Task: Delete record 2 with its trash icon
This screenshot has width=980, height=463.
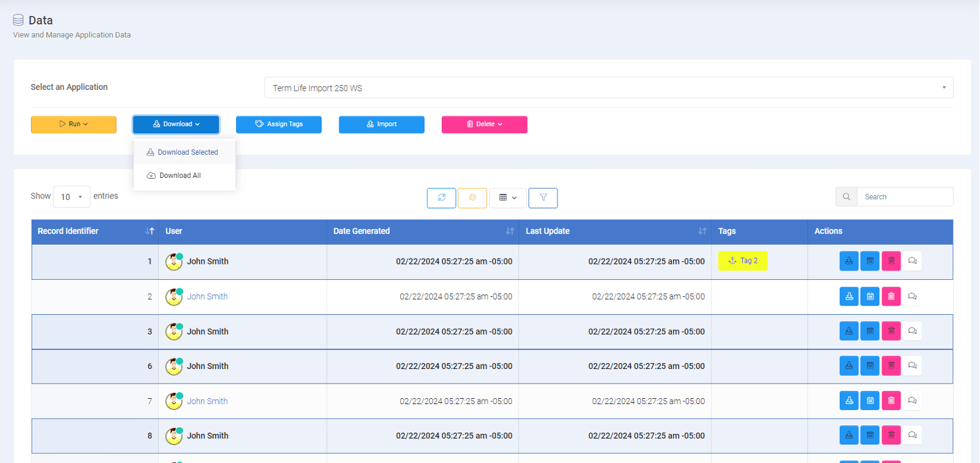Action: point(891,296)
